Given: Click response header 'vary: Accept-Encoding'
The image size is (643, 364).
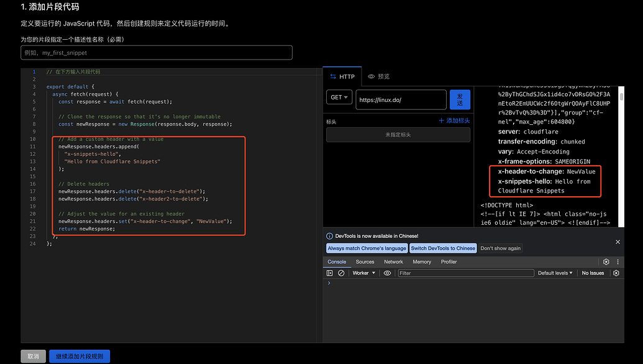Looking at the screenshot, I should [534, 152].
